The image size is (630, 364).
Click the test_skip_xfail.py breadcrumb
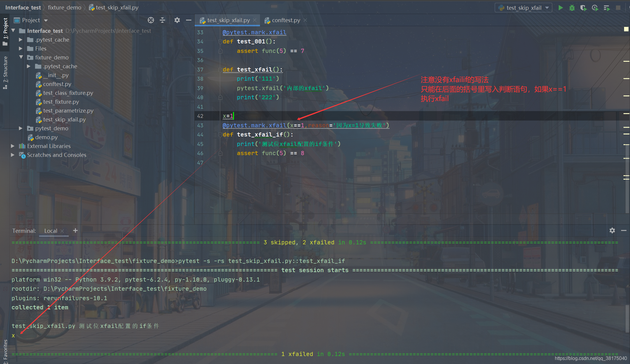click(x=114, y=7)
